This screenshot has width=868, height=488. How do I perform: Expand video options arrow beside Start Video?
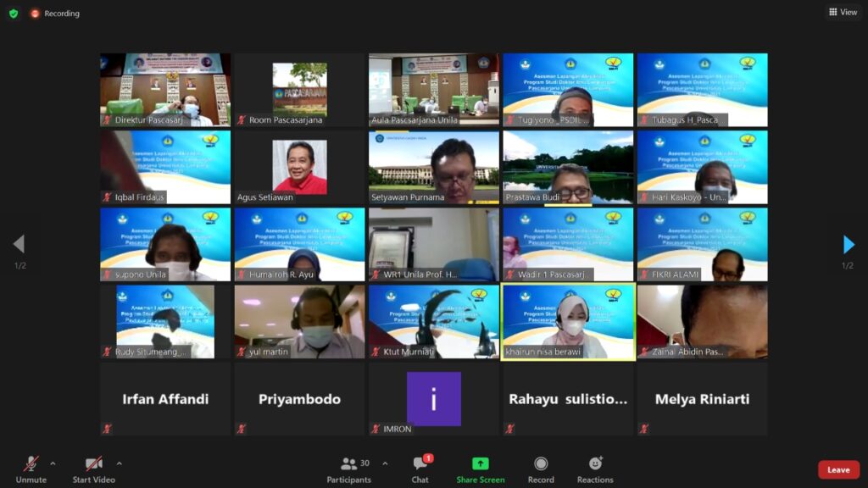(x=119, y=463)
